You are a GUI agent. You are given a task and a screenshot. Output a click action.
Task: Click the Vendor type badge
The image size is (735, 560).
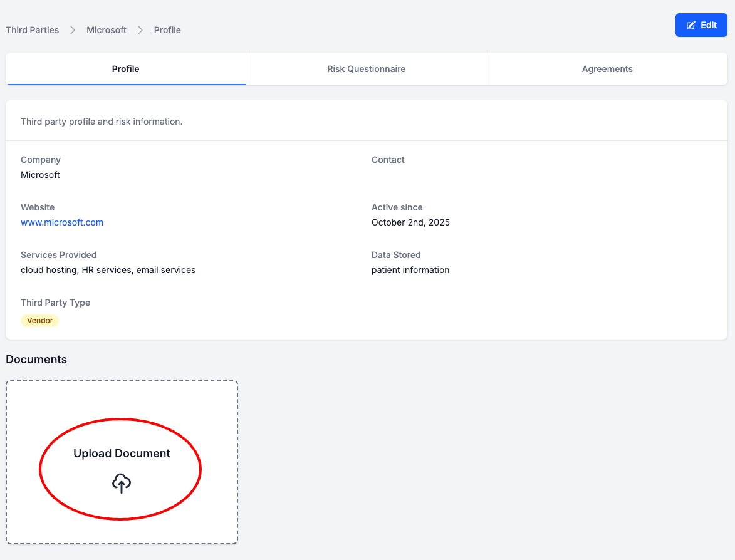[40, 321]
